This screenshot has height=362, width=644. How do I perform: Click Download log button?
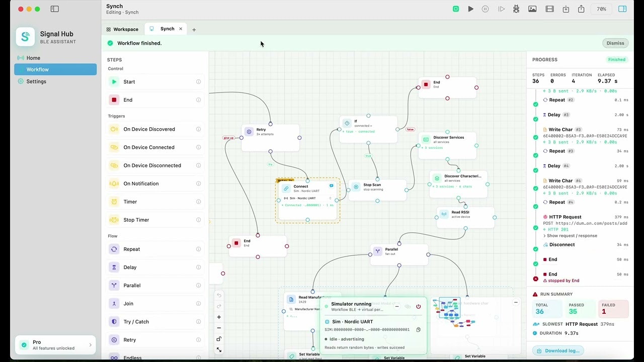(x=558, y=350)
